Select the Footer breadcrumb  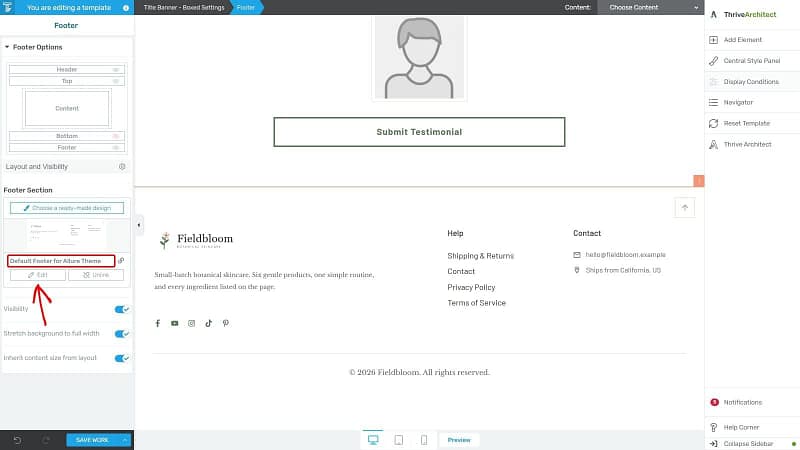pos(245,8)
